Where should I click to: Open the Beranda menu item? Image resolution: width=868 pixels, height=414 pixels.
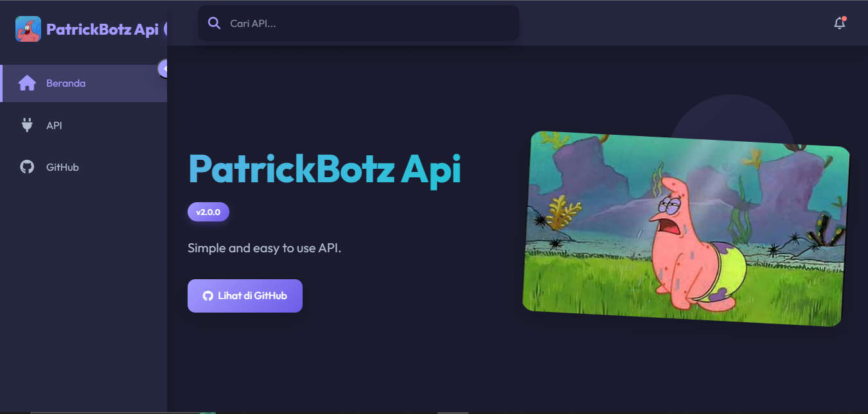(x=84, y=83)
